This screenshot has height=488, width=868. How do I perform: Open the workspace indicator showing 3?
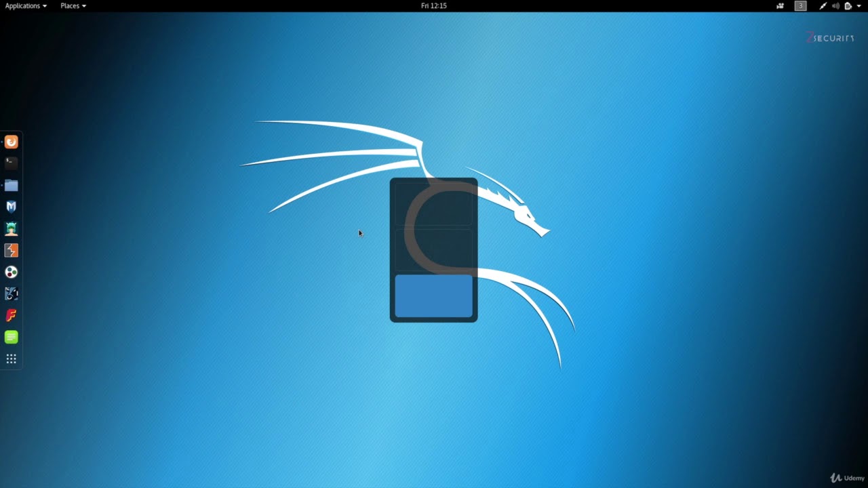801,5
